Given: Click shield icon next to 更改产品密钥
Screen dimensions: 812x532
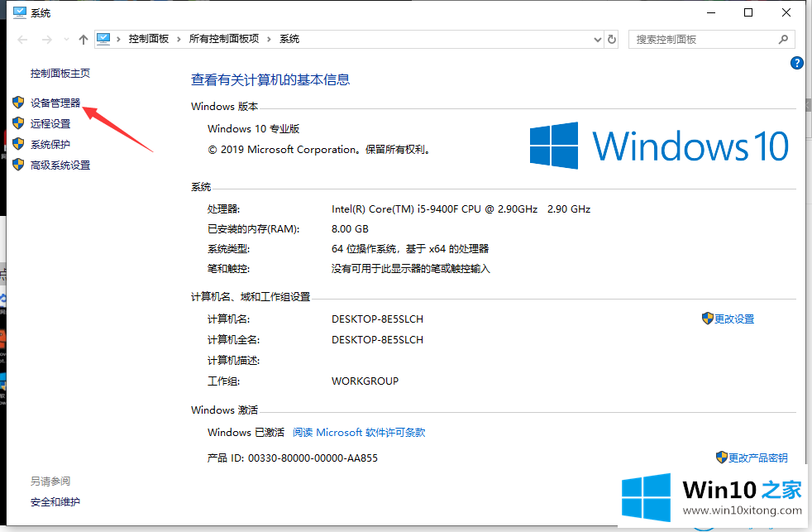Looking at the screenshot, I should click(x=721, y=458).
